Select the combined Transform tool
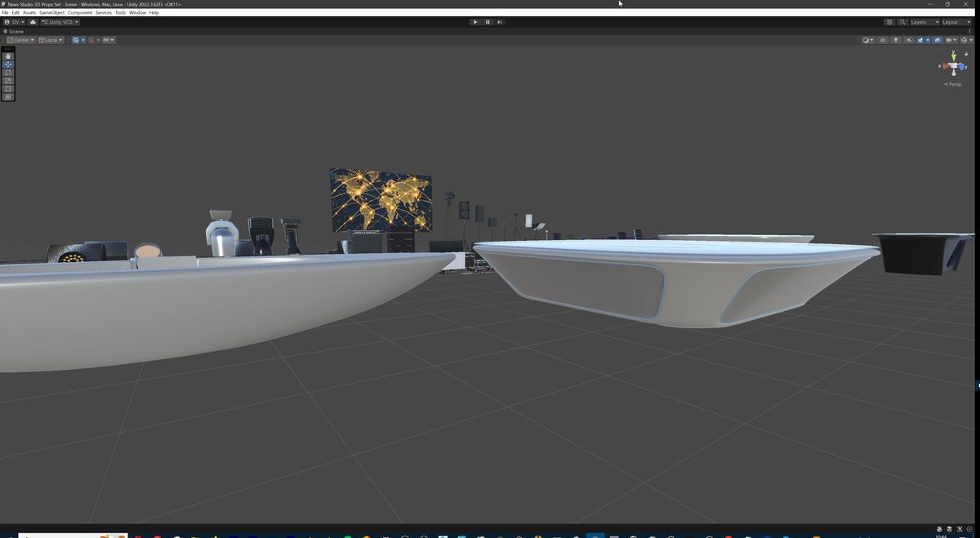Image resolution: width=980 pixels, height=538 pixels. (x=8, y=97)
